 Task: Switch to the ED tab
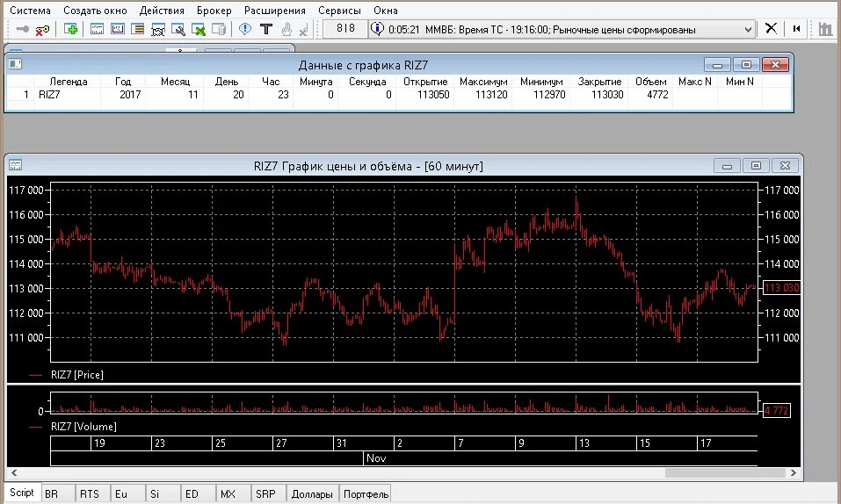tap(198, 493)
